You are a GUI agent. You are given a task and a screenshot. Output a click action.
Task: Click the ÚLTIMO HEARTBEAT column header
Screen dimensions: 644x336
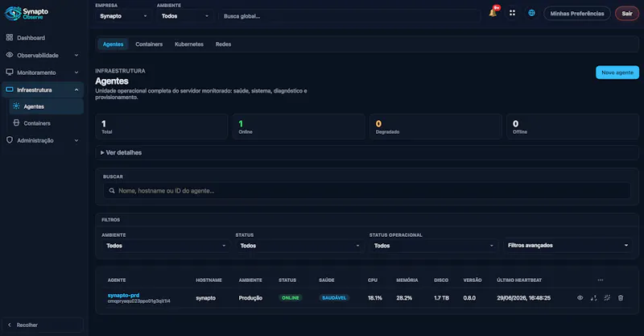519,280
